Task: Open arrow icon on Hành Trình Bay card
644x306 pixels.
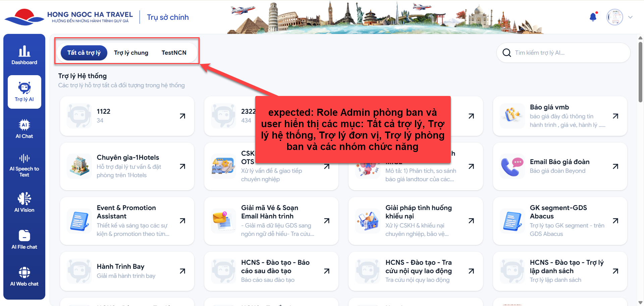Action: point(182,271)
